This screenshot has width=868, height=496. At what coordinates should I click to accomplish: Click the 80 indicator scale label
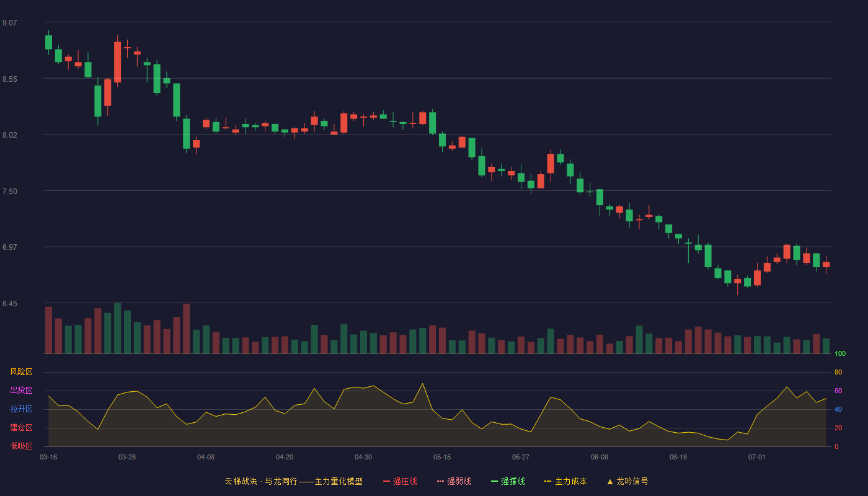click(x=838, y=372)
